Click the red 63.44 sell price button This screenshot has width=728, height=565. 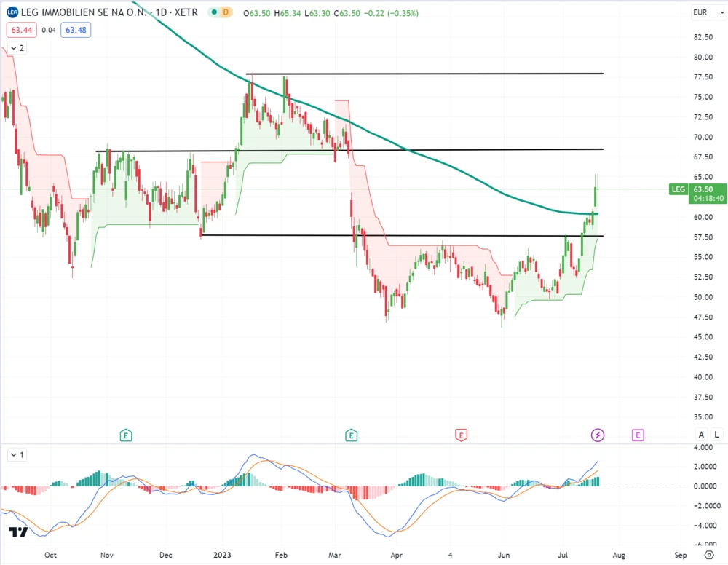coord(22,30)
